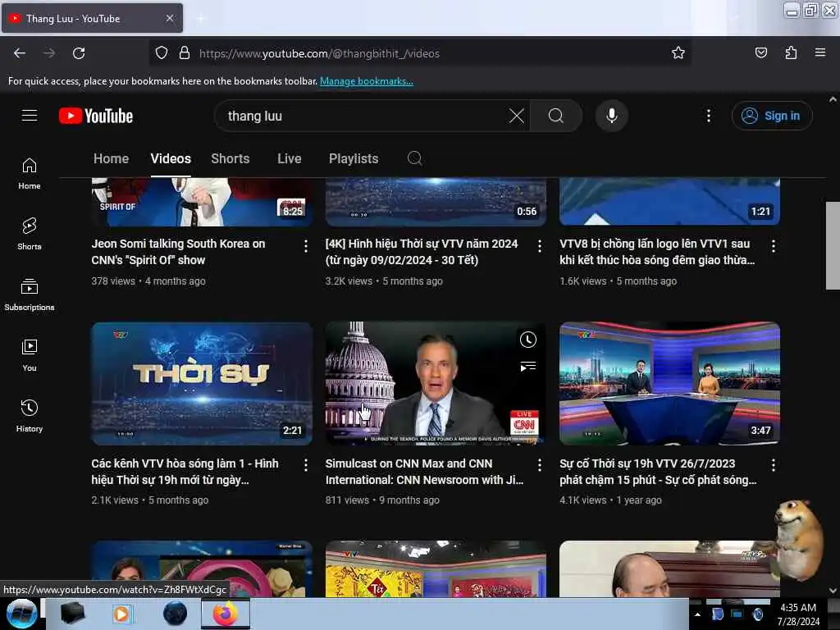
Task: Open the Pocket save icon in Firefox toolbar
Action: pyautogui.click(x=760, y=52)
